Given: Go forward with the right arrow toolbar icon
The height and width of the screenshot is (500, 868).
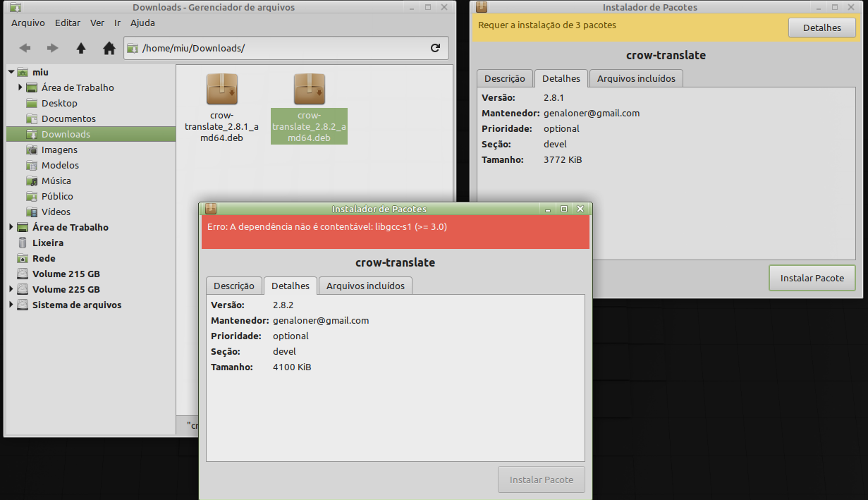Looking at the screenshot, I should 52,48.
